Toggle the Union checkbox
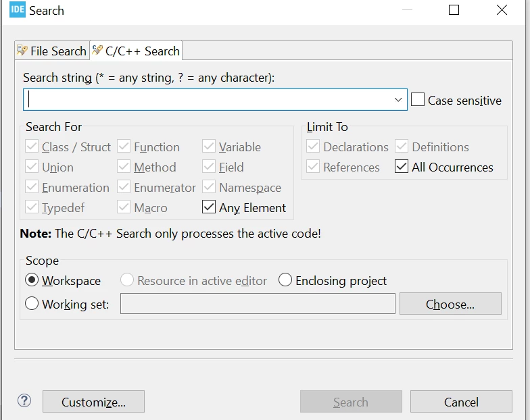Screen dimensions: 530x420 coord(32,167)
